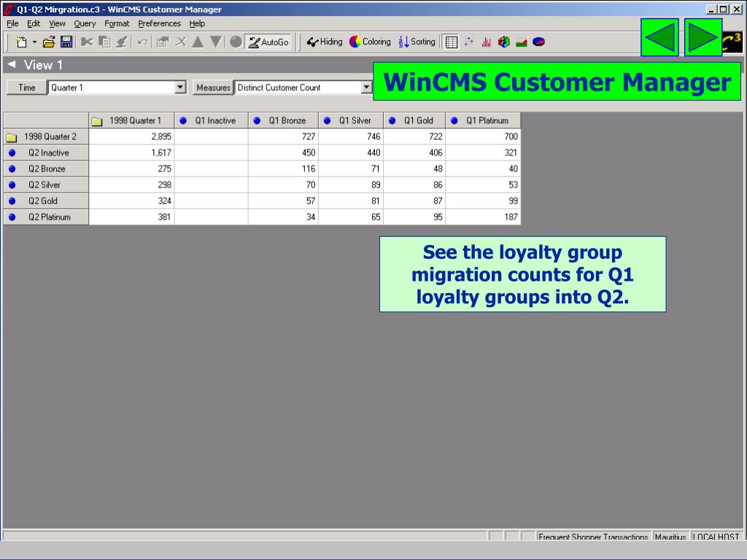Image resolution: width=747 pixels, height=560 pixels.
Task: Minimize the WinCMS window
Action: 712,9
